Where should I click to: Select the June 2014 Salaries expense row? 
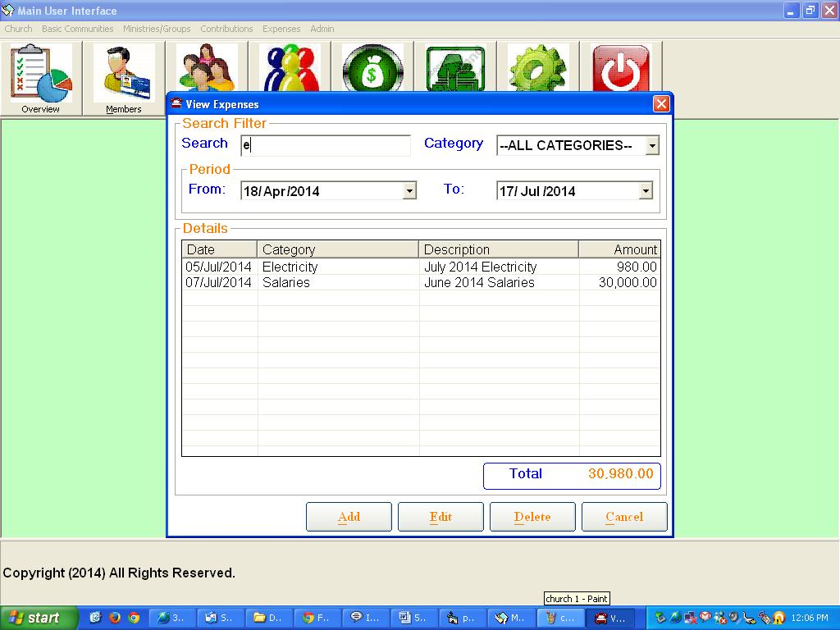point(420,283)
